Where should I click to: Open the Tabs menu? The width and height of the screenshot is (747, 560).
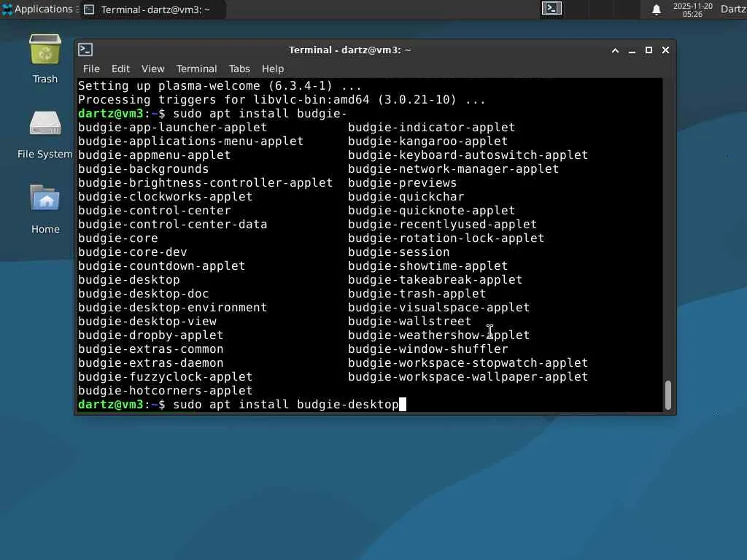(x=239, y=69)
